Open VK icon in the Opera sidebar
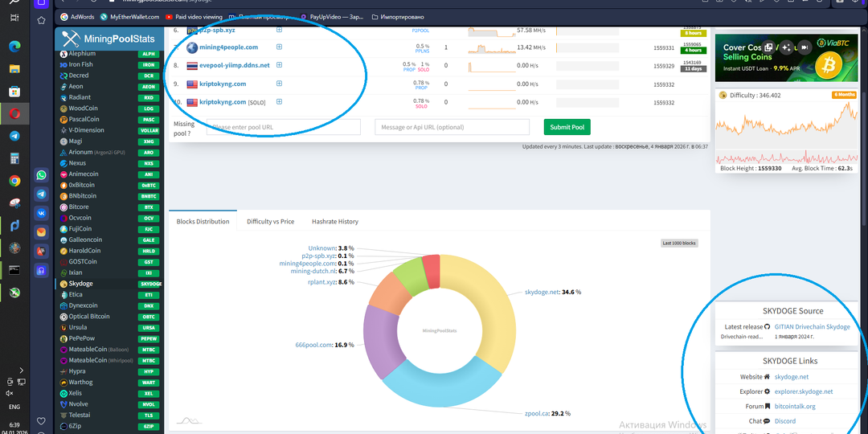The height and width of the screenshot is (434, 868). (x=41, y=212)
